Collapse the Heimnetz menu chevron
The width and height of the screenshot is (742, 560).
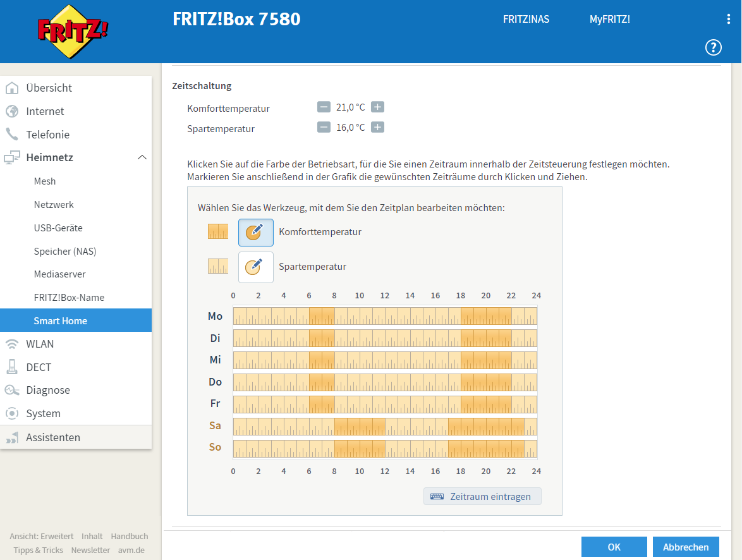click(142, 157)
